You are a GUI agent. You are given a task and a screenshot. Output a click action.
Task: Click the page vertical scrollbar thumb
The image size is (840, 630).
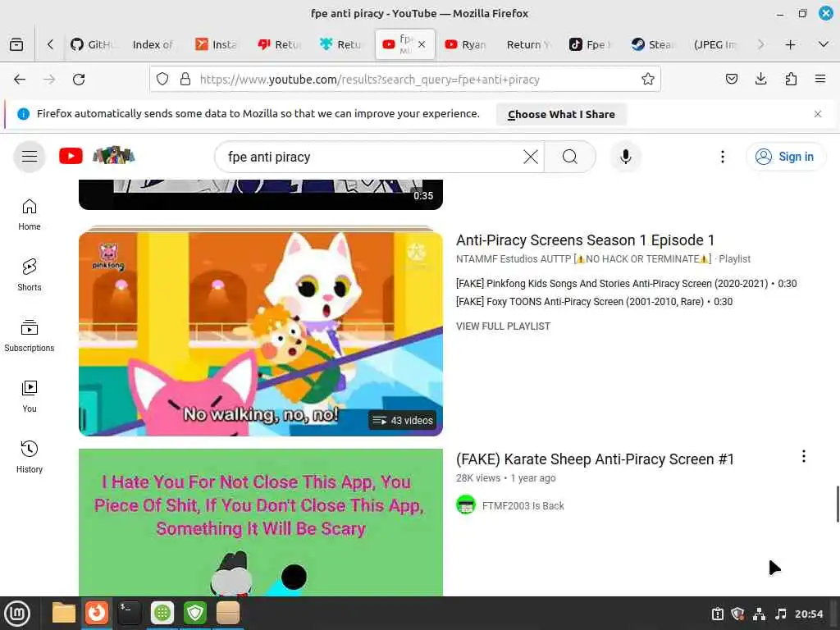(x=838, y=504)
